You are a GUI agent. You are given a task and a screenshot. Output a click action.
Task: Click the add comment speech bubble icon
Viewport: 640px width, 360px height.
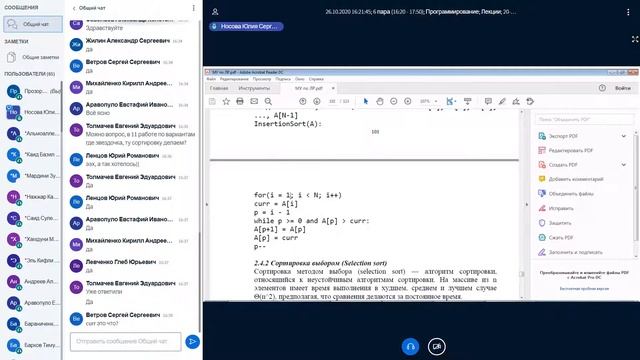[x=488, y=102]
